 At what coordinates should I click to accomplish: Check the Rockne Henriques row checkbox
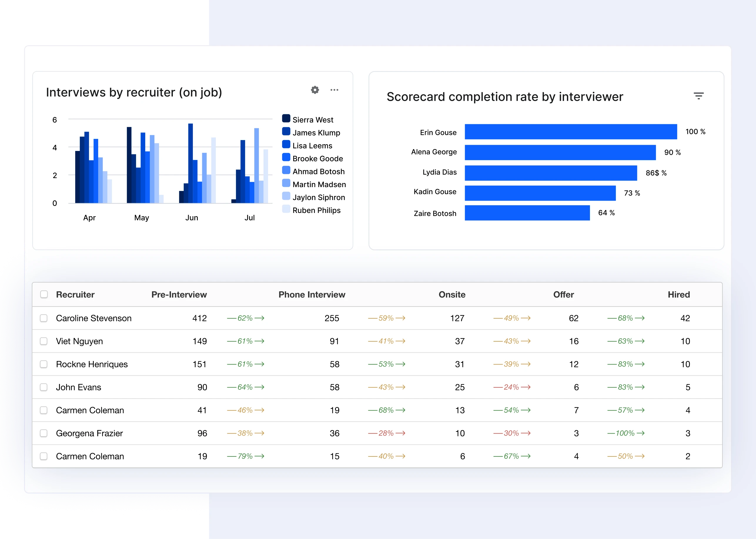(44, 364)
